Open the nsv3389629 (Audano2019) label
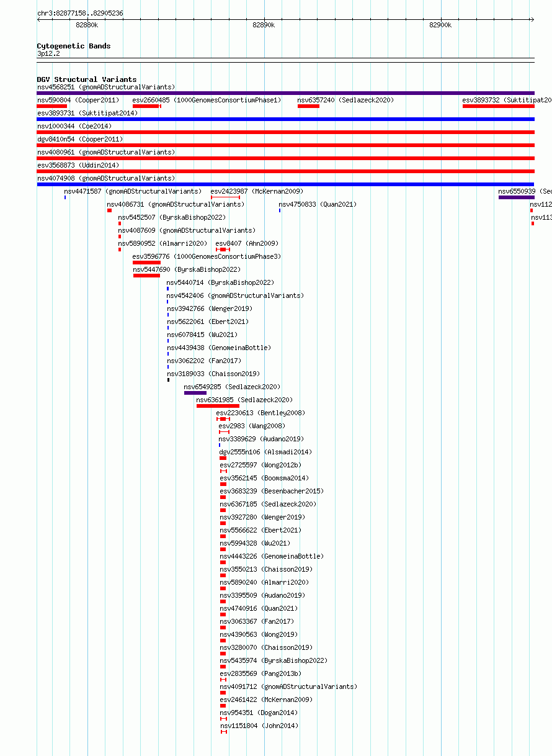This screenshot has height=756, width=552. click(x=261, y=439)
